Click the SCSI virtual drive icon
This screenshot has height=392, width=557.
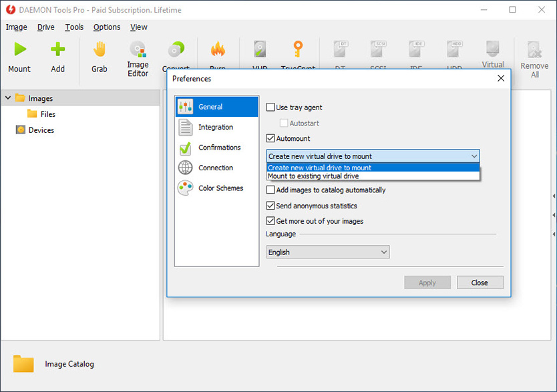pyautogui.click(x=378, y=49)
